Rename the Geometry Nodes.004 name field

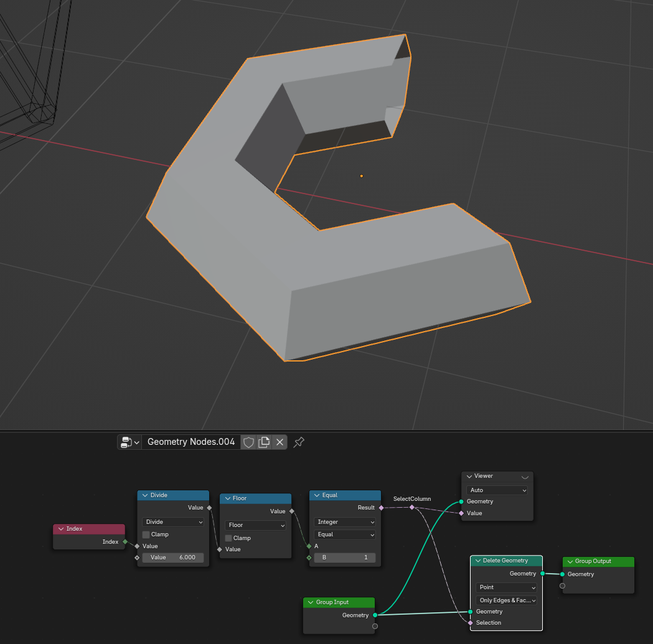coord(191,442)
